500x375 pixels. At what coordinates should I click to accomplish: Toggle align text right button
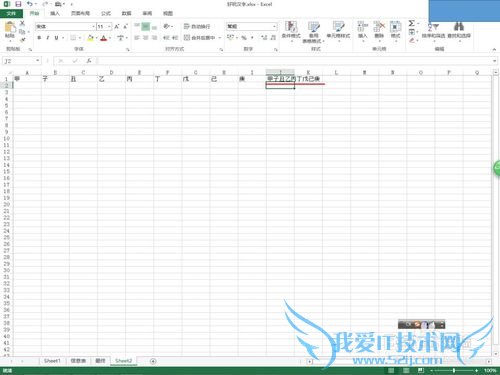point(154,38)
